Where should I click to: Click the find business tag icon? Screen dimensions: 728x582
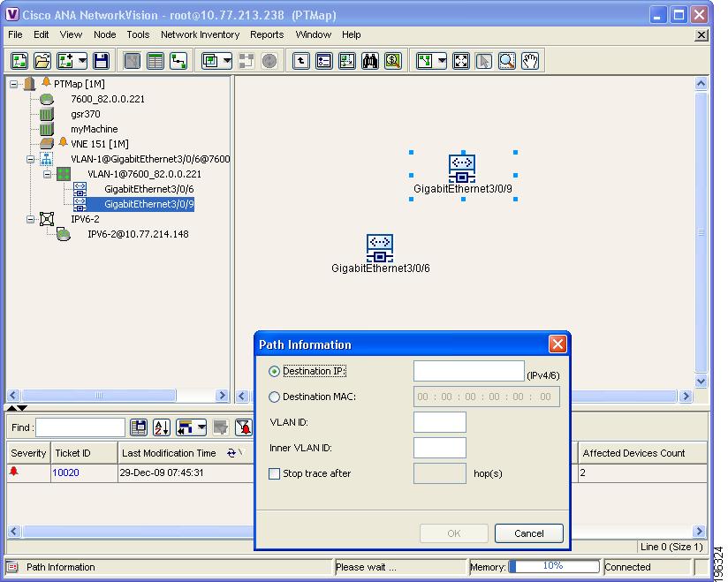pyautogui.click(x=393, y=61)
